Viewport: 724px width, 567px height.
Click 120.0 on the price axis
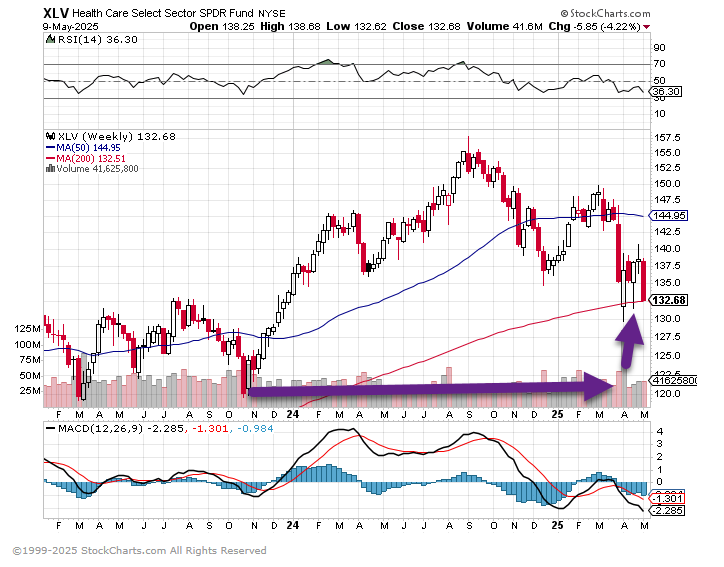(x=667, y=394)
